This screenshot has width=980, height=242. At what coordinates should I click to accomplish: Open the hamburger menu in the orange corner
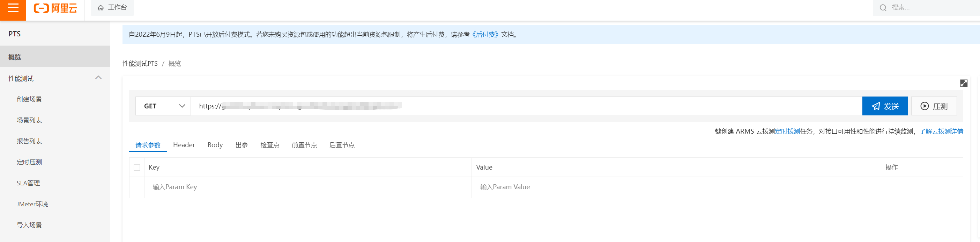tap(13, 8)
